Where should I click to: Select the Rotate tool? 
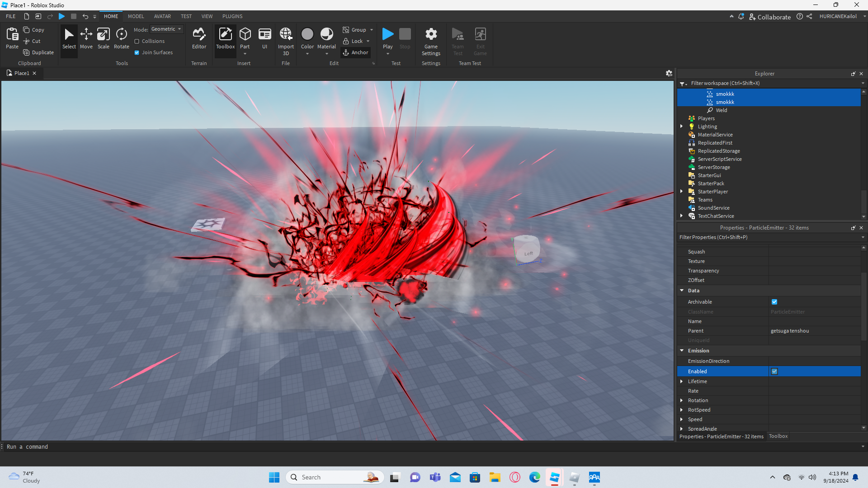[121, 38]
